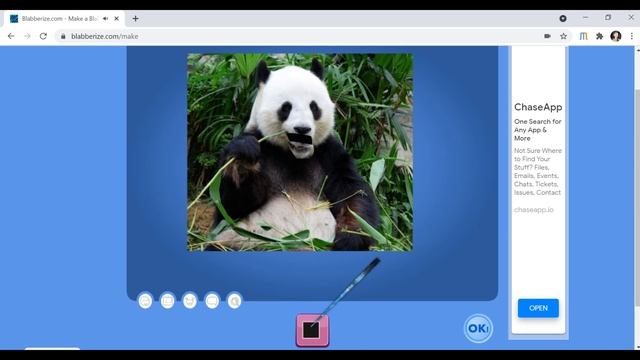The image size is (640, 360).
Task: Go back with browser back arrow
Action: point(11,36)
